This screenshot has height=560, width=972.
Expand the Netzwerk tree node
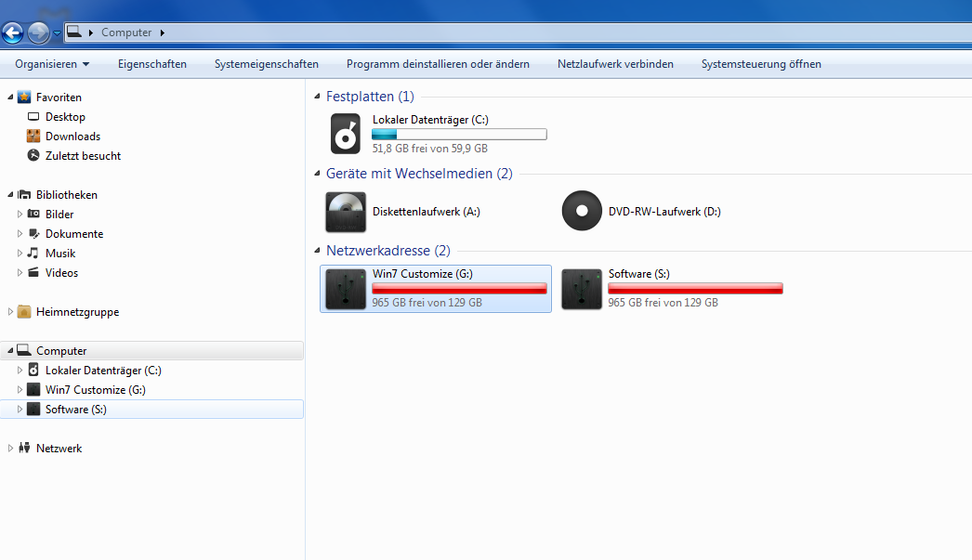tap(10, 449)
